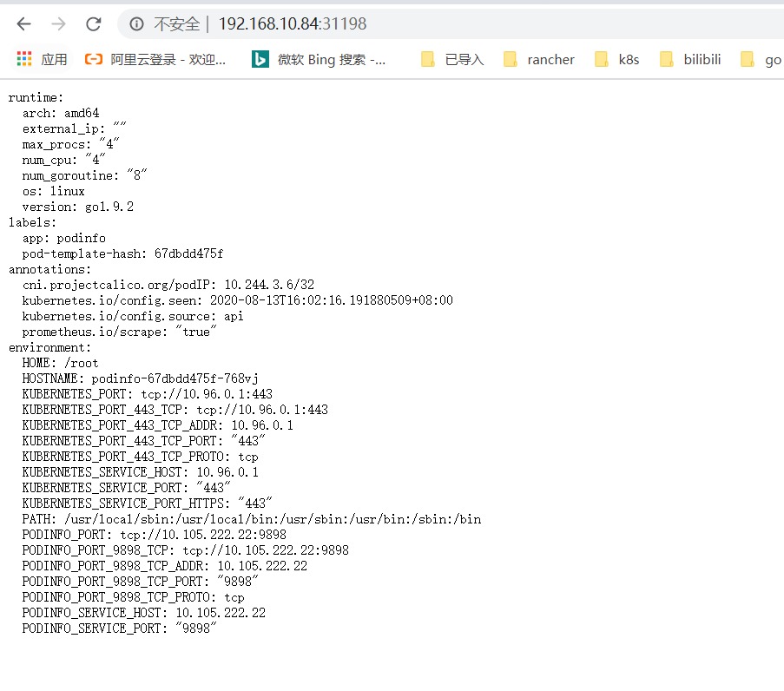Image resolution: width=784 pixels, height=691 pixels.
Task: Open the go bookmark folder
Action: tap(761, 59)
